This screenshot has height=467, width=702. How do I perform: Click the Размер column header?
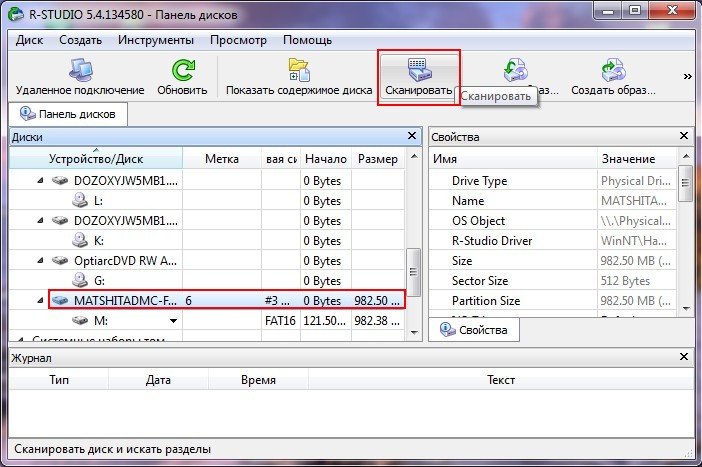pyautogui.click(x=378, y=159)
